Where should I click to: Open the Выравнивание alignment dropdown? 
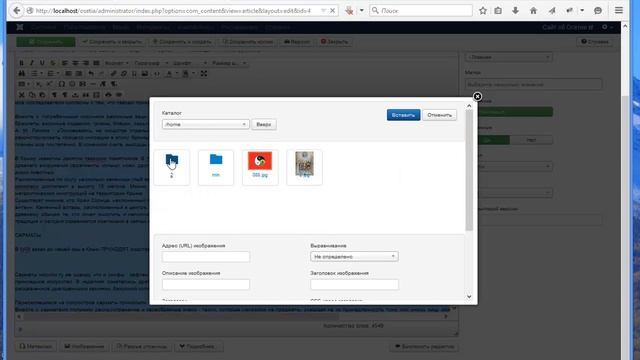354,256
